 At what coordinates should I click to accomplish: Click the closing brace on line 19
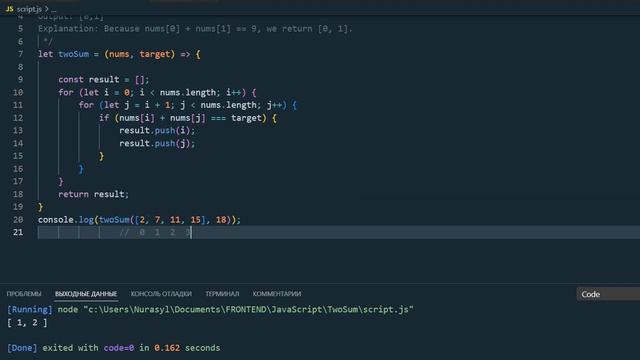[x=40, y=207]
